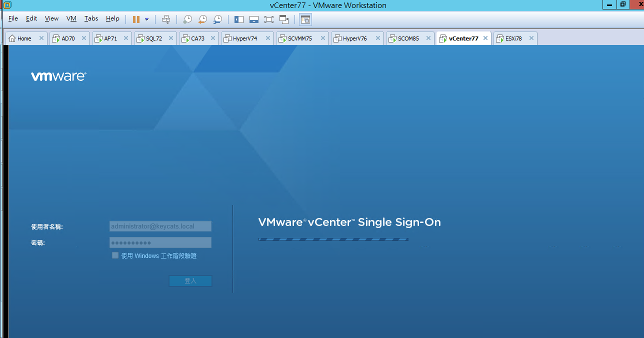This screenshot has width=644, height=338.
Task: Close the vCenter77 tab
Action: pos(485,38)
